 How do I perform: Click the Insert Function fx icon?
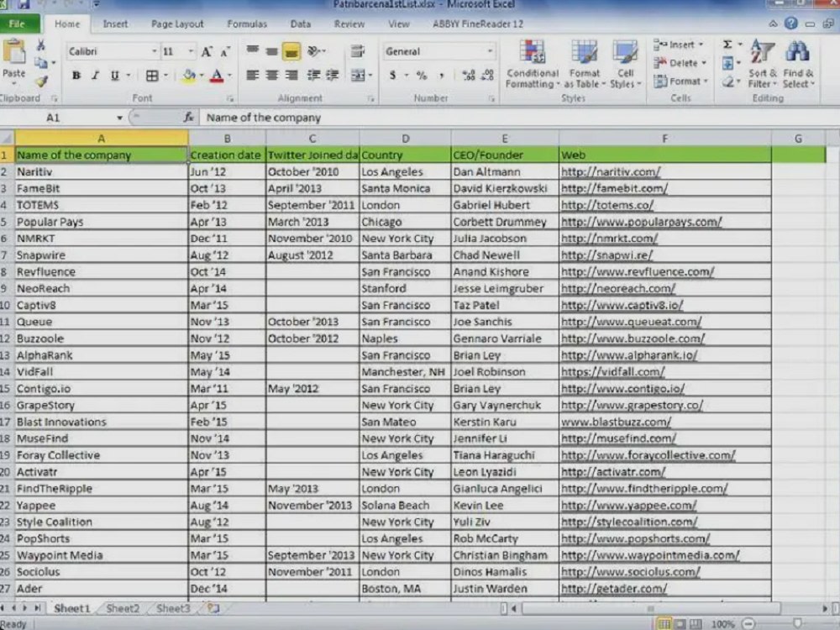coord(188,118)
